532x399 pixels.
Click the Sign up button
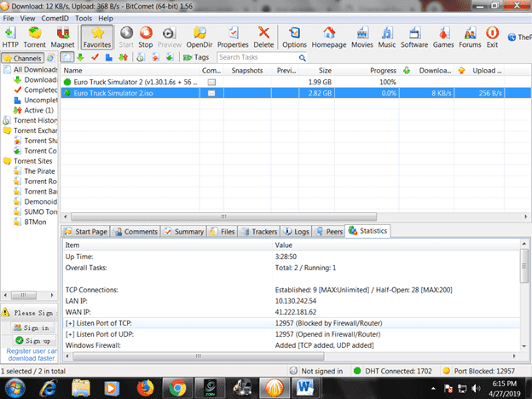pyautogui.click(x=33, y=340)
